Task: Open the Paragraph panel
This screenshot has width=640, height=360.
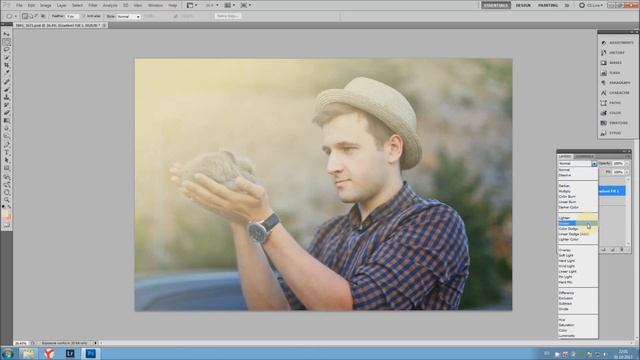Action: (x=616, y=83)
